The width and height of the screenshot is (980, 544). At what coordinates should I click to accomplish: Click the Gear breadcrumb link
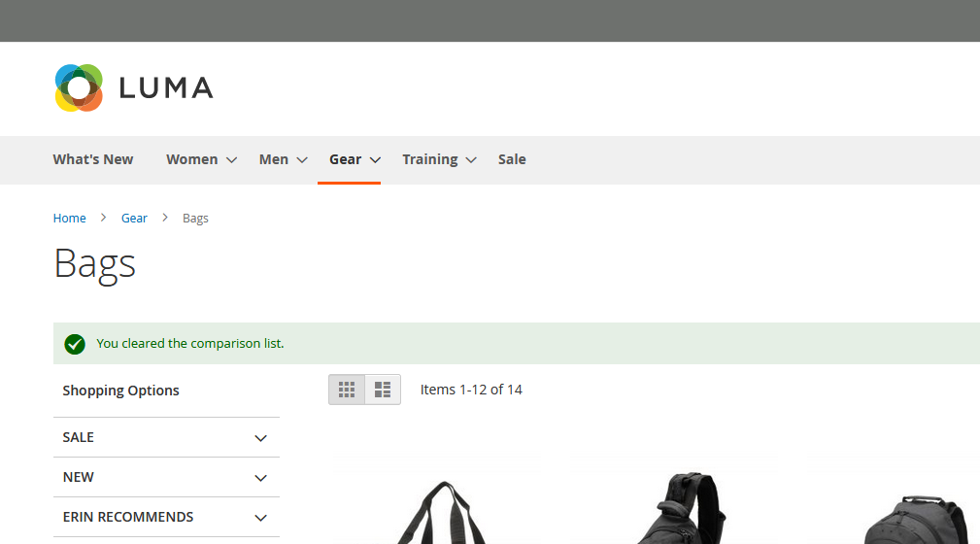(x=134, y=219)
